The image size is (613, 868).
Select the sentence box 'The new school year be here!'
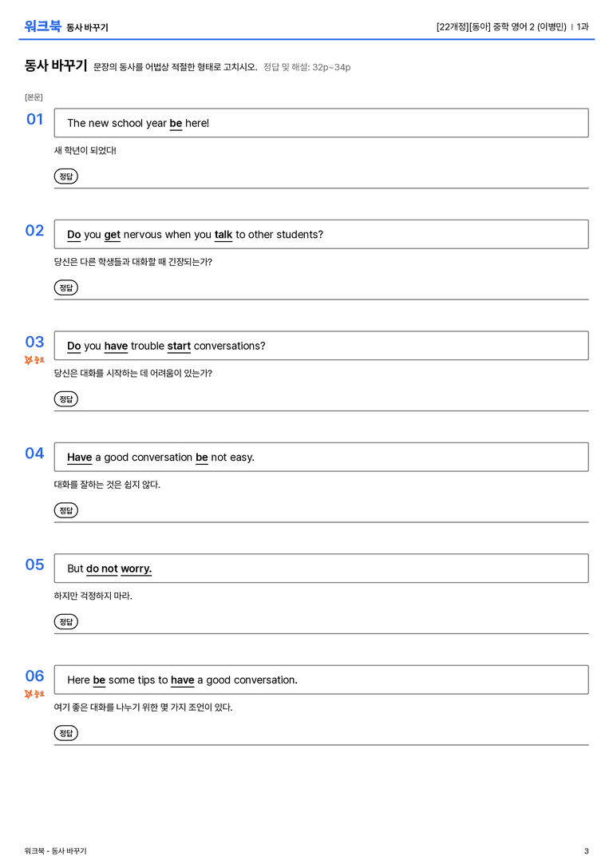(321, 123)
